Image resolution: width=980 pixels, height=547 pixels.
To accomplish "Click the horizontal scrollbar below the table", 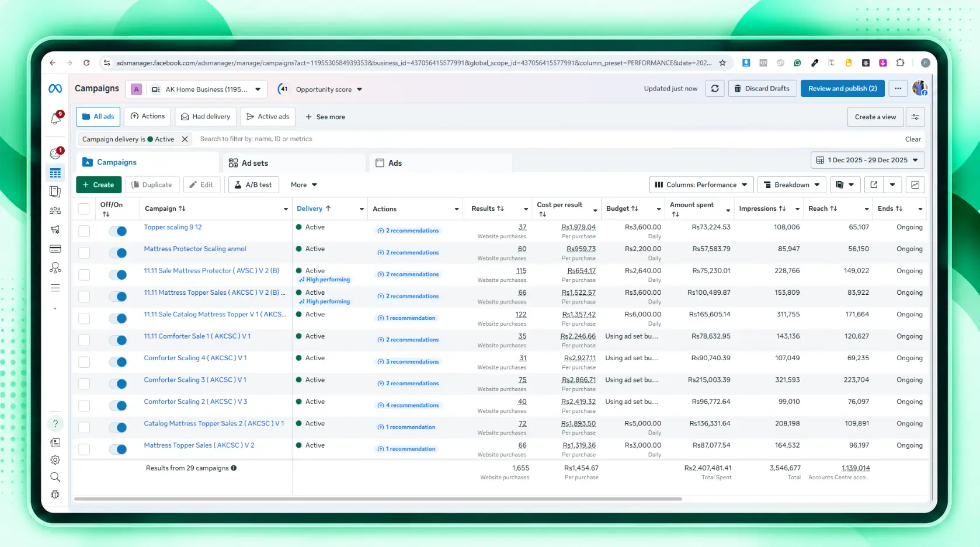I will [378, 499].
